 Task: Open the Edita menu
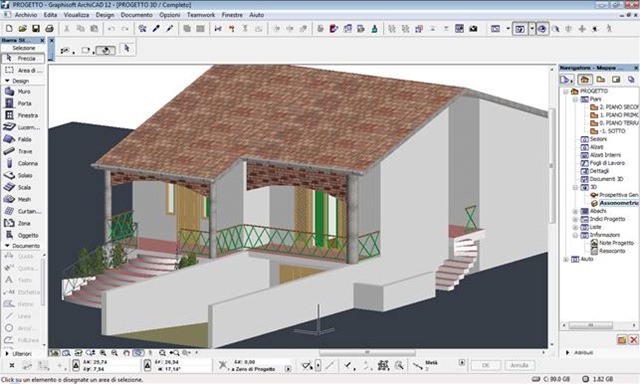50,15
